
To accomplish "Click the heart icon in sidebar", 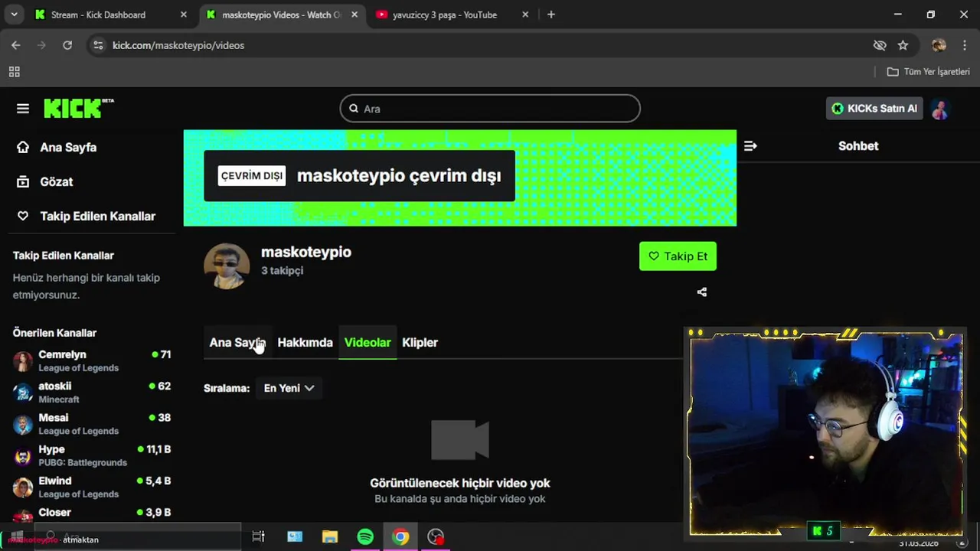I will [x=23, y=216].
